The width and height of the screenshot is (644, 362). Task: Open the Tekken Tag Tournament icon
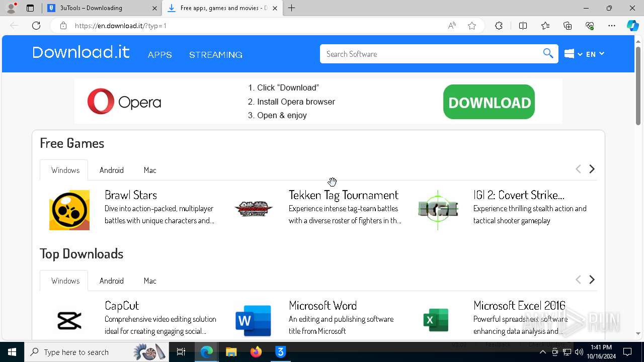tap(254, 209)
